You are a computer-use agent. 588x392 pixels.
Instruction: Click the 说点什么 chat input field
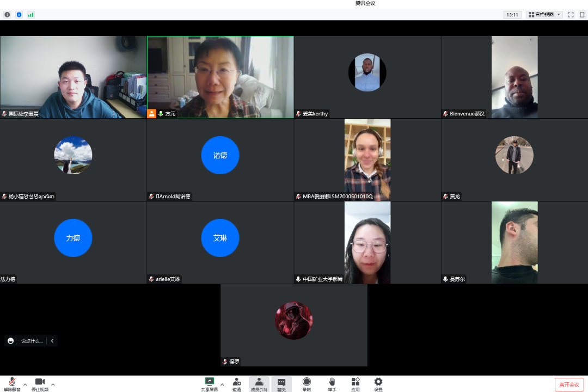pos(32,341)
